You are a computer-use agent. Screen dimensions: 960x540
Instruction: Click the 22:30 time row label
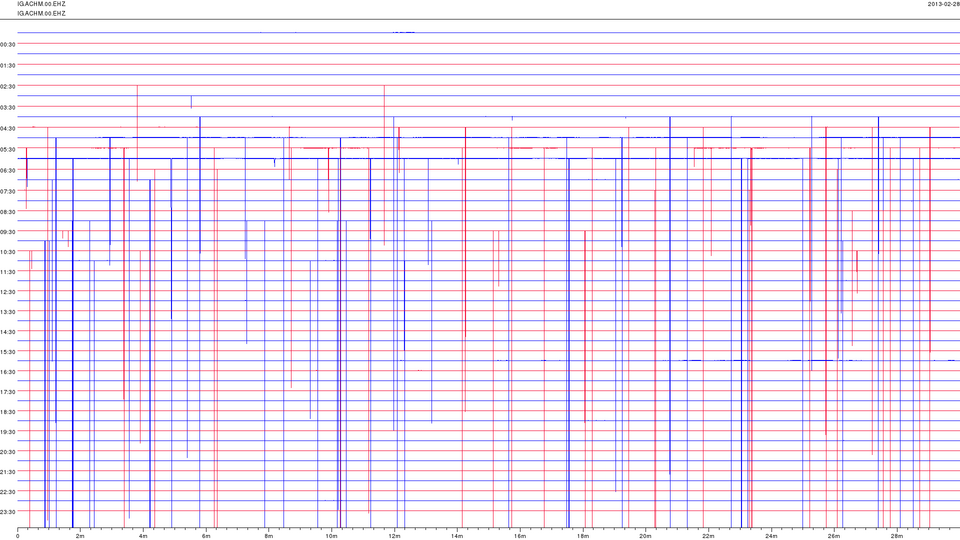[8, 492]
